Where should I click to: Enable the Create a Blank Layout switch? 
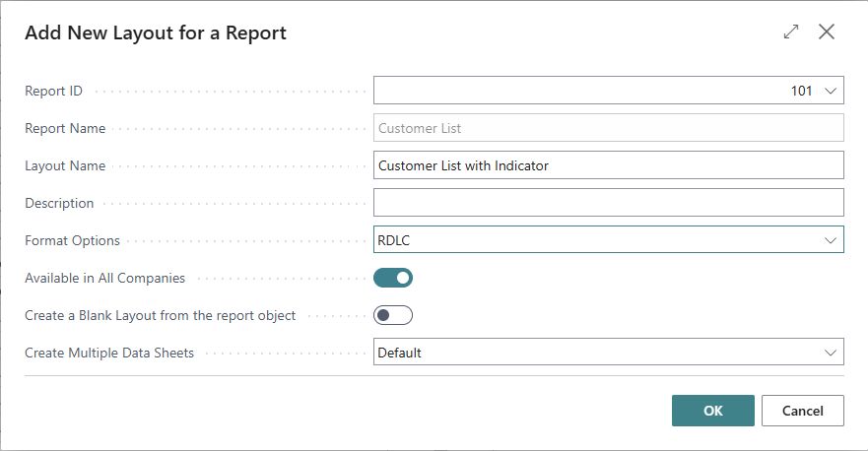tap(393, 315)
